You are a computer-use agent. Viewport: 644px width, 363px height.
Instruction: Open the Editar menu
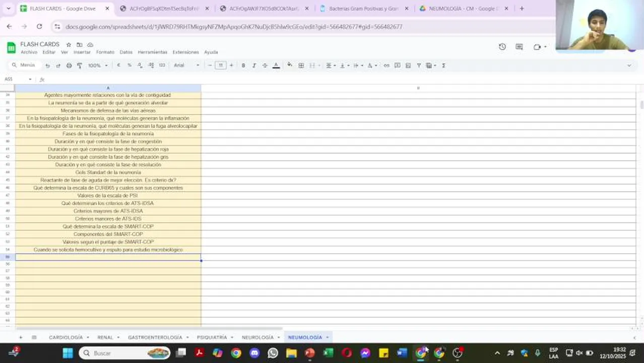pyautogui.click(x=49, y=52)
